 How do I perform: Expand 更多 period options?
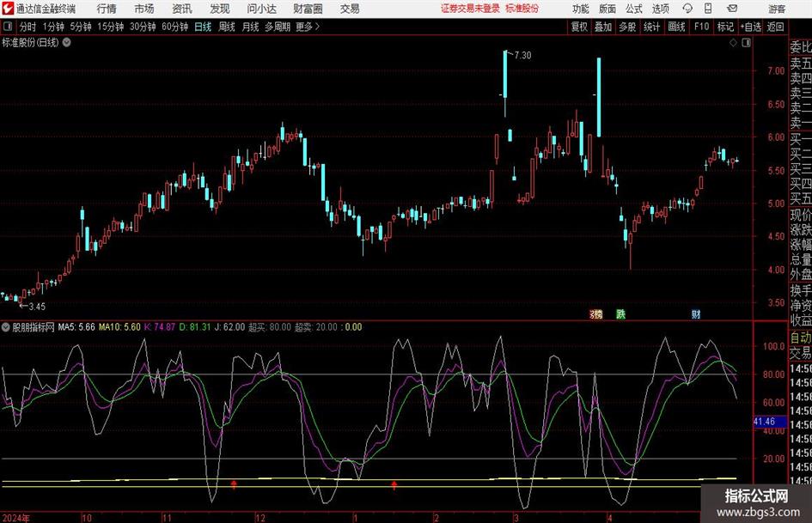coord(308,27)
